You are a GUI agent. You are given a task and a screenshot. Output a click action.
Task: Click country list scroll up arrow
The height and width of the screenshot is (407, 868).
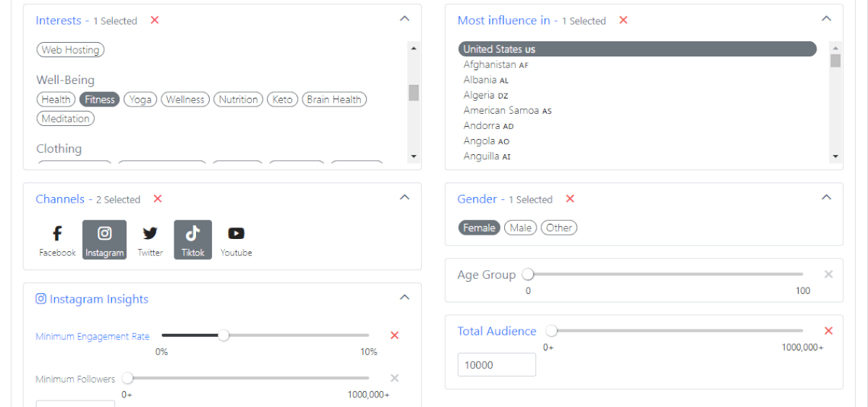835,49
